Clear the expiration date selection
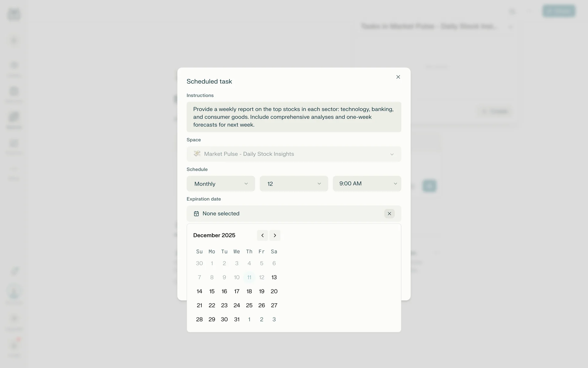This screenshot has width=588, height=368. [389, 214]
